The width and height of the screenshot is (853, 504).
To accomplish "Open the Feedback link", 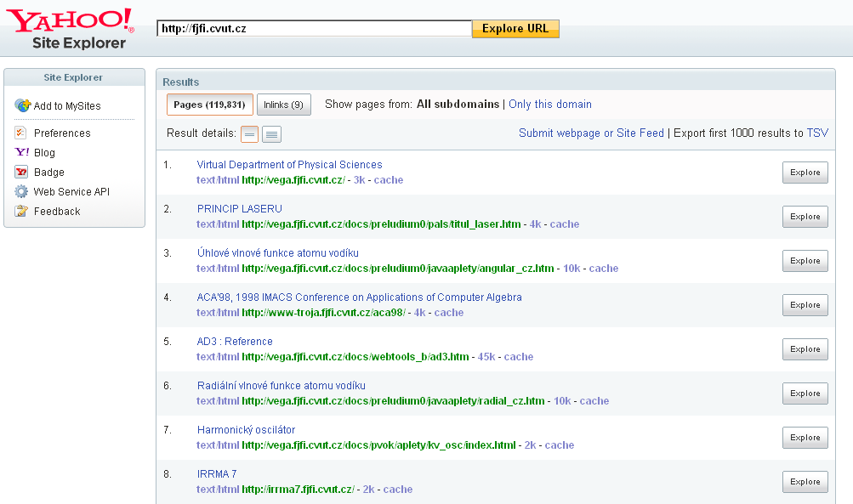I will pos(57,211).
